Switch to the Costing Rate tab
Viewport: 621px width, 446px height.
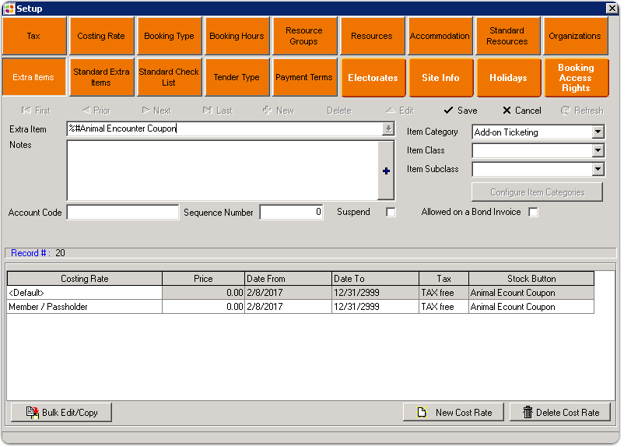pos(101,36)
